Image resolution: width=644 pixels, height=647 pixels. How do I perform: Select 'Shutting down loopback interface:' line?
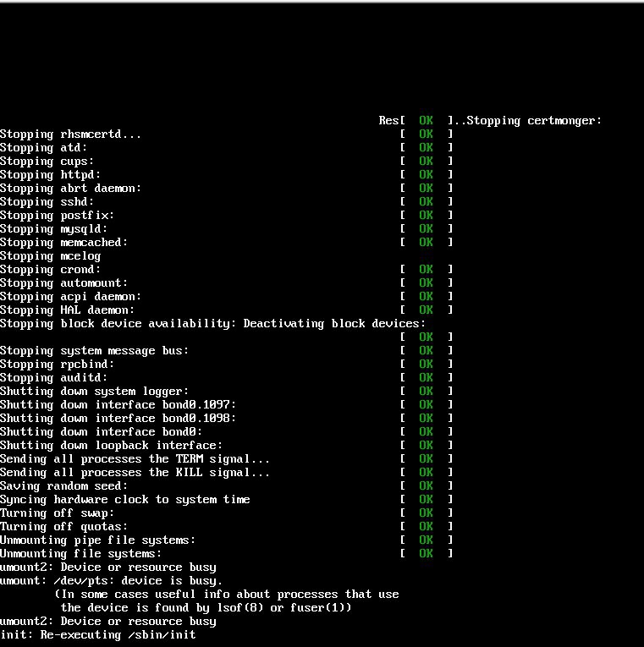pos(111,446)
